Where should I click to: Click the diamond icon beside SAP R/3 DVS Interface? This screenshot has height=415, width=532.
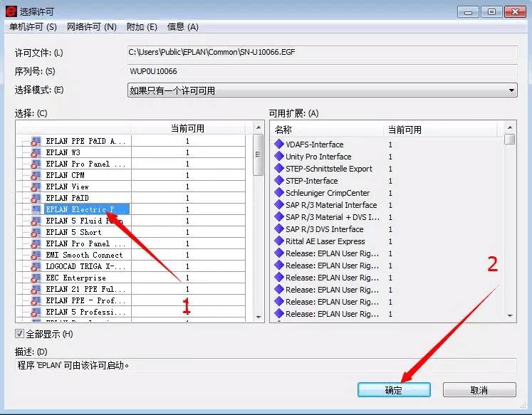[279, 229]
